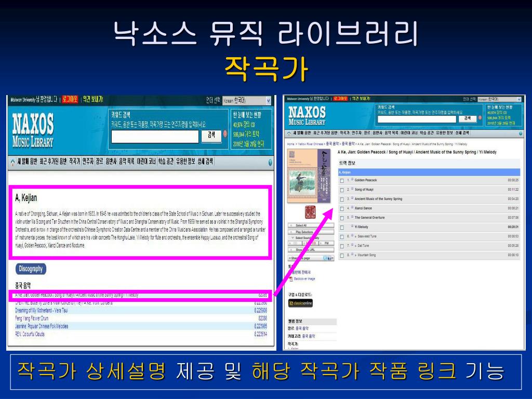Click small icon before Xianzi Dance track
The image size is (532, 399).
point(352,208)
